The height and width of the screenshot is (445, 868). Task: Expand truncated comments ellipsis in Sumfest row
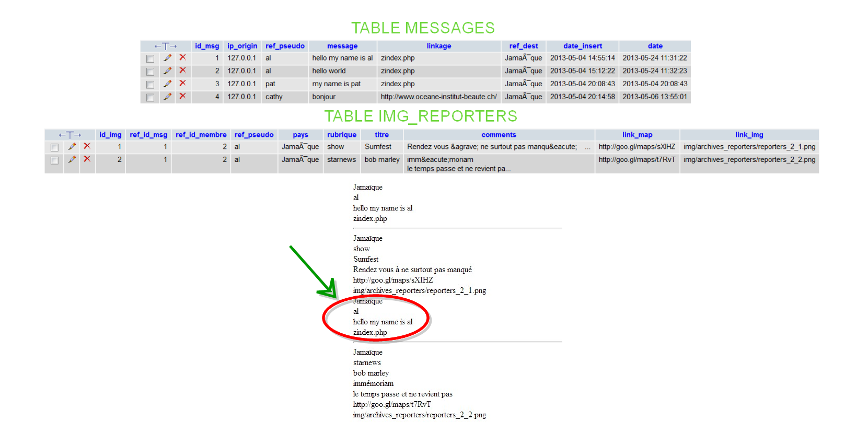pyautogui.click(x=587, y=148)
